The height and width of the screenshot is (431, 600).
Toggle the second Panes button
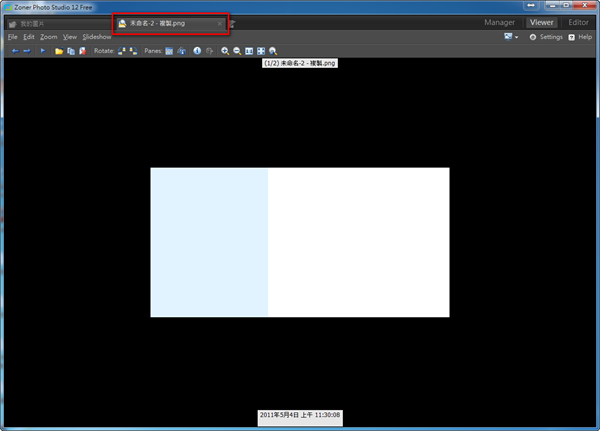[181, 50]
